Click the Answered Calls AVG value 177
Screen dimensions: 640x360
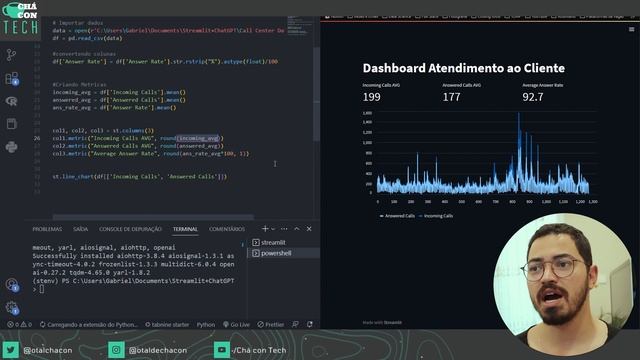451,97
